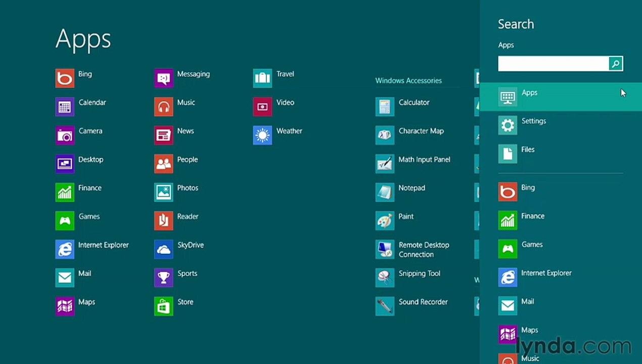Open the People app icon
This screenshot has width=642, height=364.
click(164, 164)
